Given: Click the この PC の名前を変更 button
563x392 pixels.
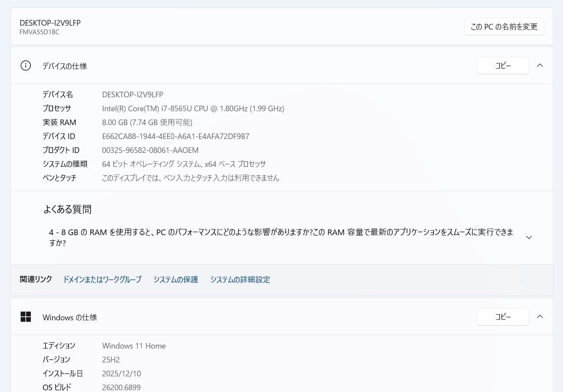Looking at the screenshot, I should click(x=504, y=26).
